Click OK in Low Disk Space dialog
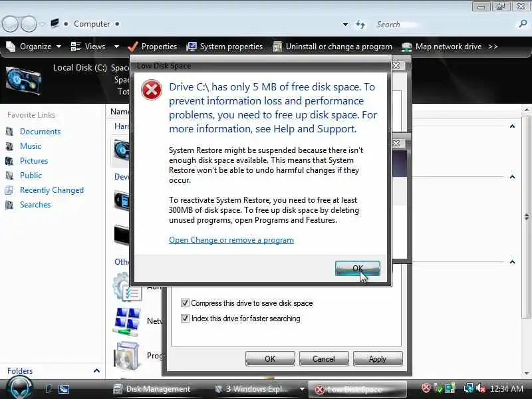The height and width of the screenshot is (399, 532). (x=357, y=269)
